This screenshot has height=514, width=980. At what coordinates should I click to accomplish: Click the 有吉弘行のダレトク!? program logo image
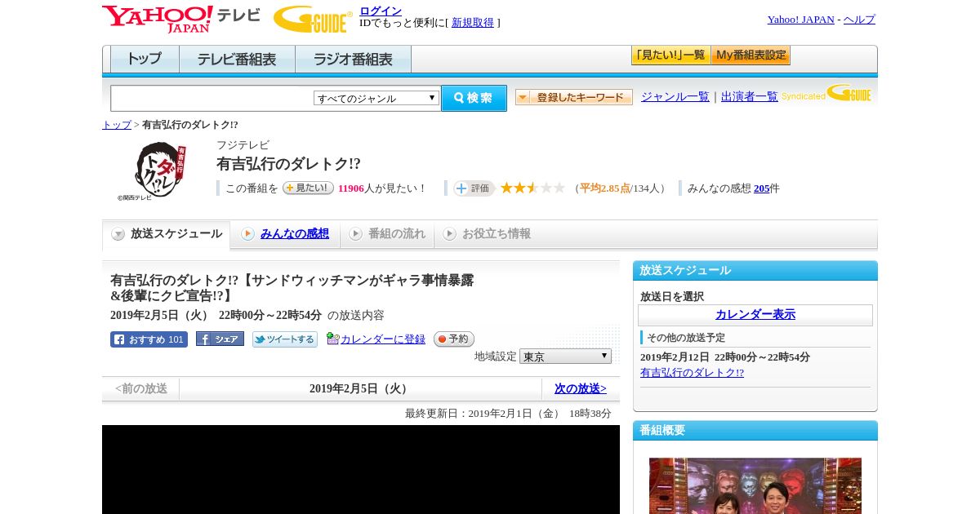(x=154, y=171)
